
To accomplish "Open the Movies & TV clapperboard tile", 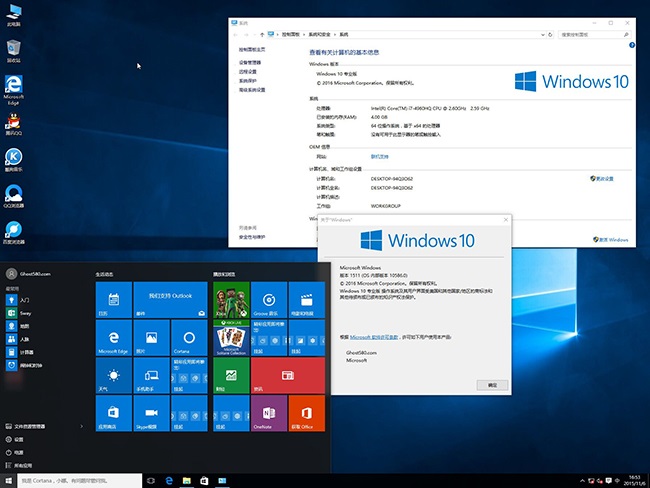I will [x=307, y=300].
